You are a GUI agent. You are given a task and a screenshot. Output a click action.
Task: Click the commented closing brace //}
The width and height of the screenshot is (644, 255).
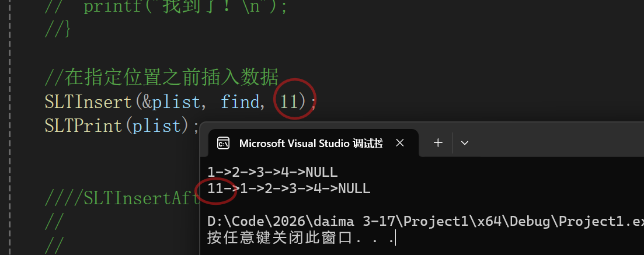tap(58, 30)
